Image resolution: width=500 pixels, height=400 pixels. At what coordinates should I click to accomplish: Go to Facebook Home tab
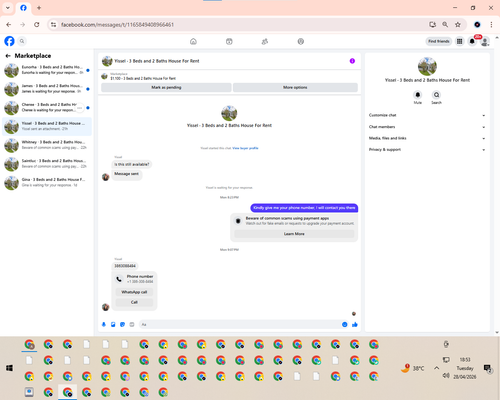(193, 41)
